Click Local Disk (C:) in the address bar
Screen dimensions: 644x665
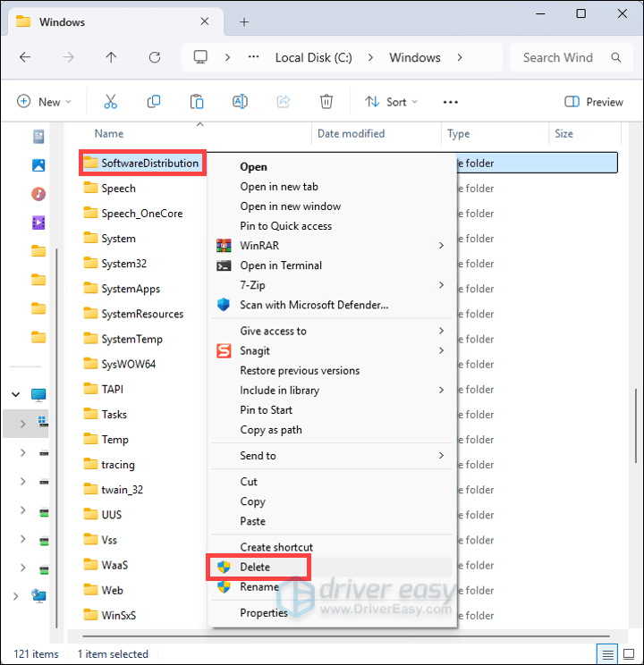click(x=313, y=57)
